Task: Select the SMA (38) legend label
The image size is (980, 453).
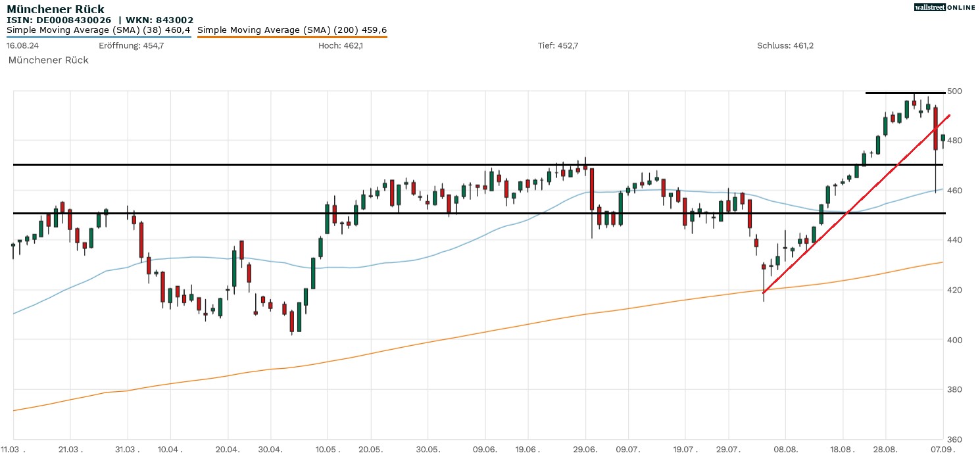Action: (x=99, y=30)
